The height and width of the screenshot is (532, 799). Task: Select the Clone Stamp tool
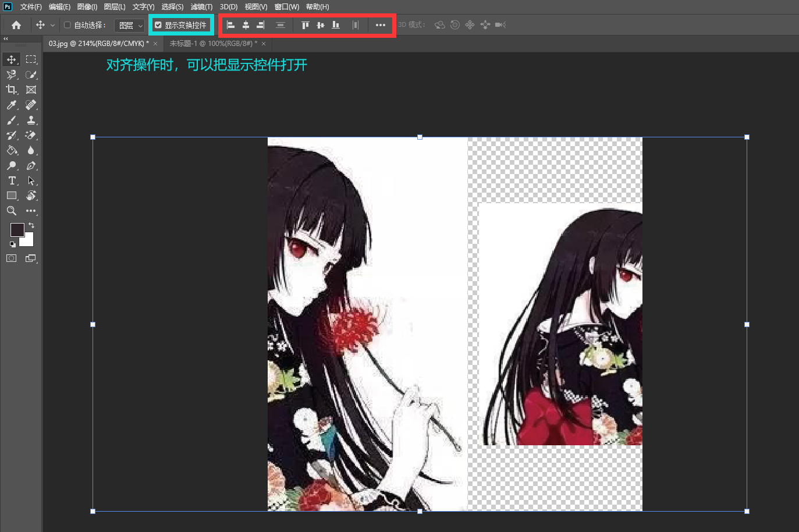click(x=31, y=120)
